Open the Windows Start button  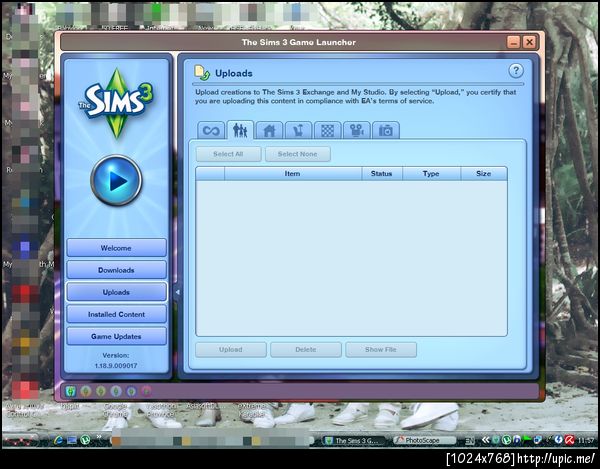tap(21, 440)
